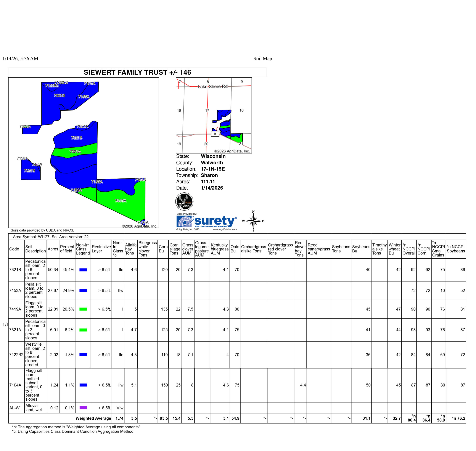Image resolution: width=476 pixels, height=451 pixels.
Task: Click the deer head logo
Action: click(184, 202)
